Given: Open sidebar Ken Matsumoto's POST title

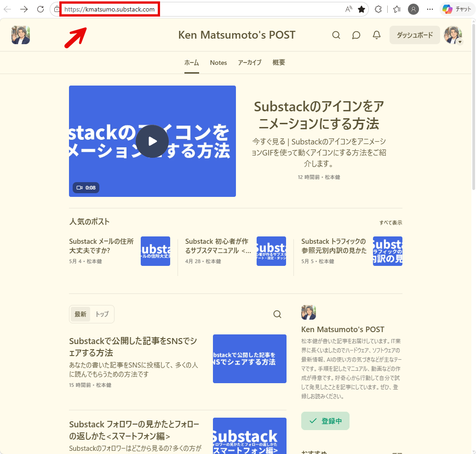Looking at the screenshot, I should [343, 329].
